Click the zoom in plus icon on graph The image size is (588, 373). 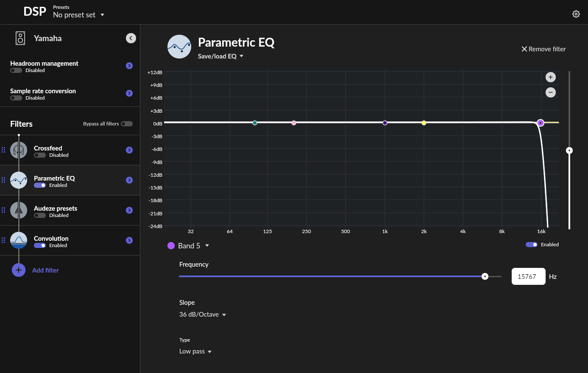pyautogui.click(x=550, y=77)
